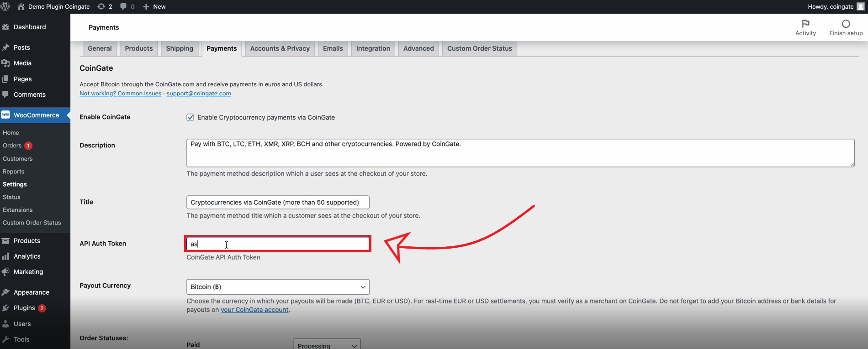Open the Emails settings tab
Image resolution: width=868 pixels, height=349 pixels.
[x=333, y=48]
